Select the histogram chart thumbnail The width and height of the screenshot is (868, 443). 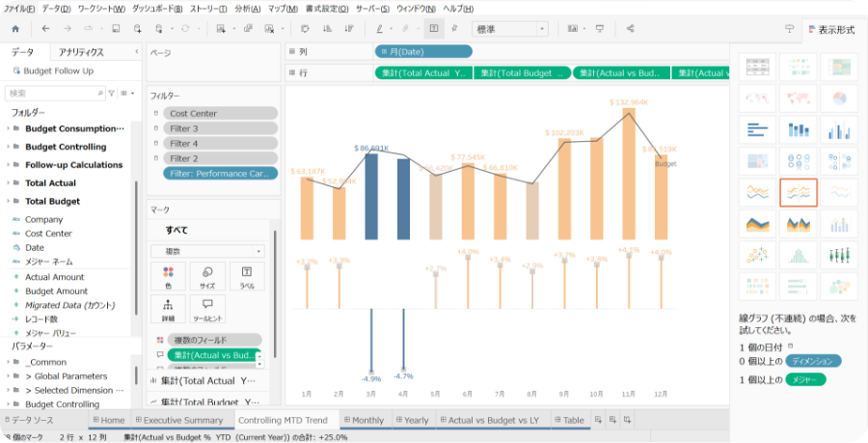point(799,255)
